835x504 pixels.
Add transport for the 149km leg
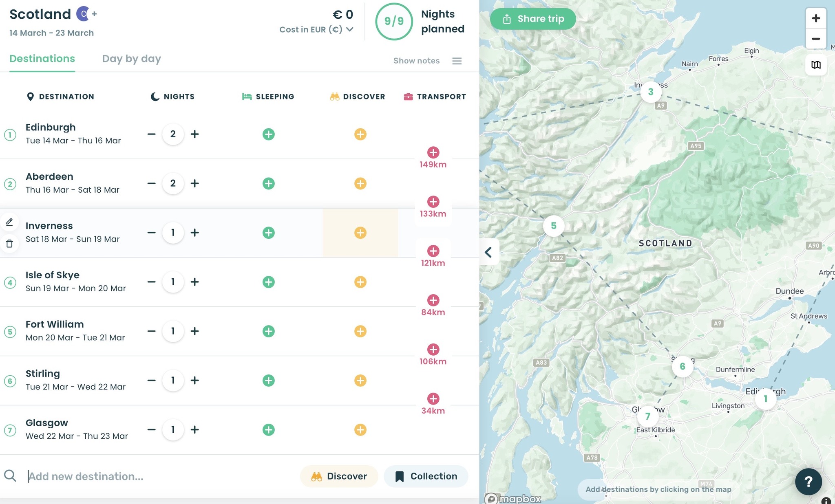click(433, 152)
